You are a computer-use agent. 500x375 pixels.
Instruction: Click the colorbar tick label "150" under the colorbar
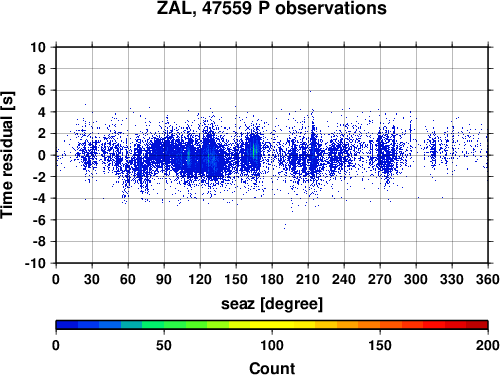(x=380, y=346)
